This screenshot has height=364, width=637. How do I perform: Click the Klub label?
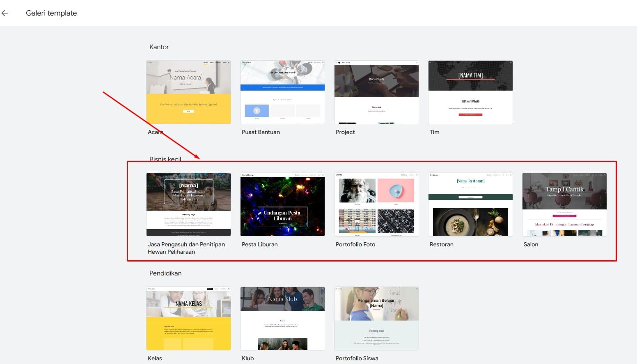(248, 358)
